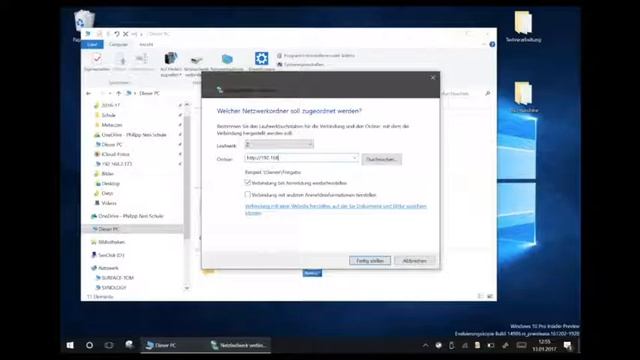
Task: Open the Computer ribbon tab
Action: pos(118,44)
